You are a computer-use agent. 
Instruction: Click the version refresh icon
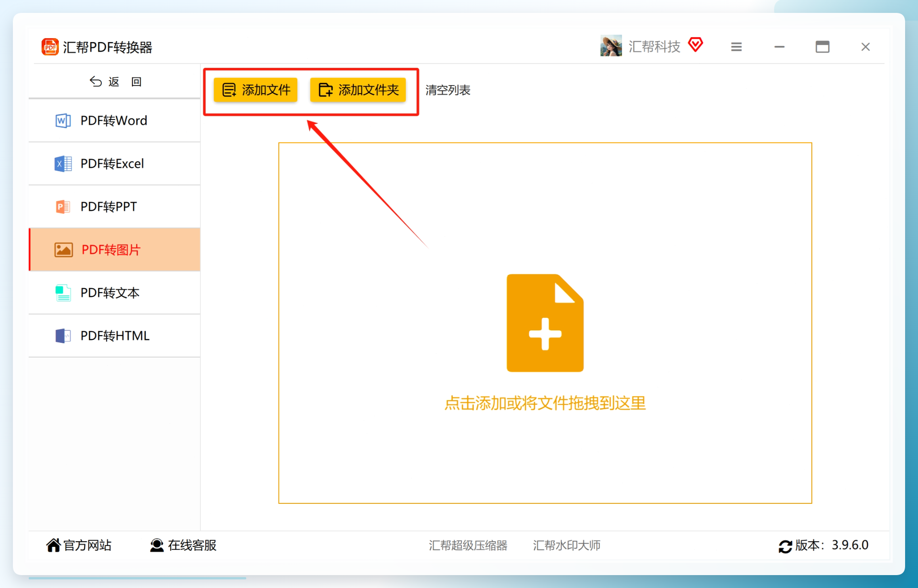click(785, 546)
